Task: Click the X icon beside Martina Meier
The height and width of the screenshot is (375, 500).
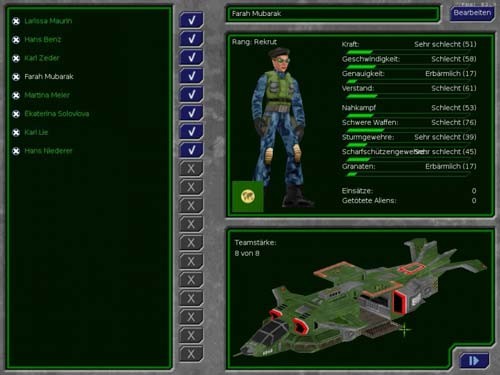Action: 16,96
